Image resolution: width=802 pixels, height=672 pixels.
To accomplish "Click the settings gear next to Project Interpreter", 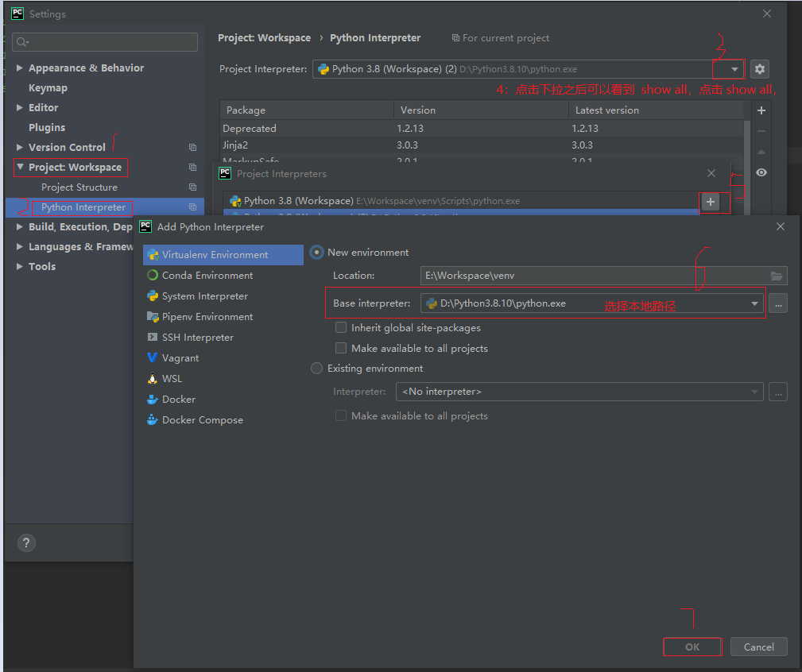I will coord(760,69).
